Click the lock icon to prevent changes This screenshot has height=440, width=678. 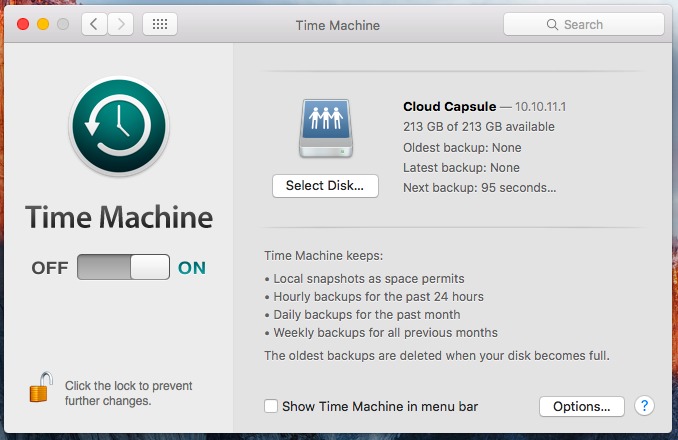[x=41, y=387]
